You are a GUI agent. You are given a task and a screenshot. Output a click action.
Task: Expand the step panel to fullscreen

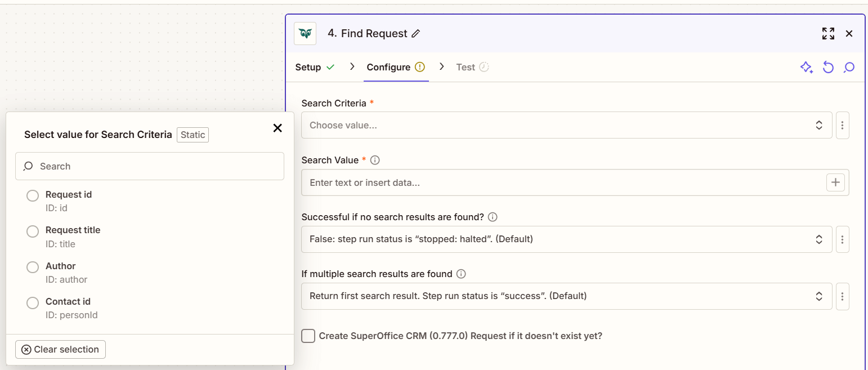tap(828, 33)
